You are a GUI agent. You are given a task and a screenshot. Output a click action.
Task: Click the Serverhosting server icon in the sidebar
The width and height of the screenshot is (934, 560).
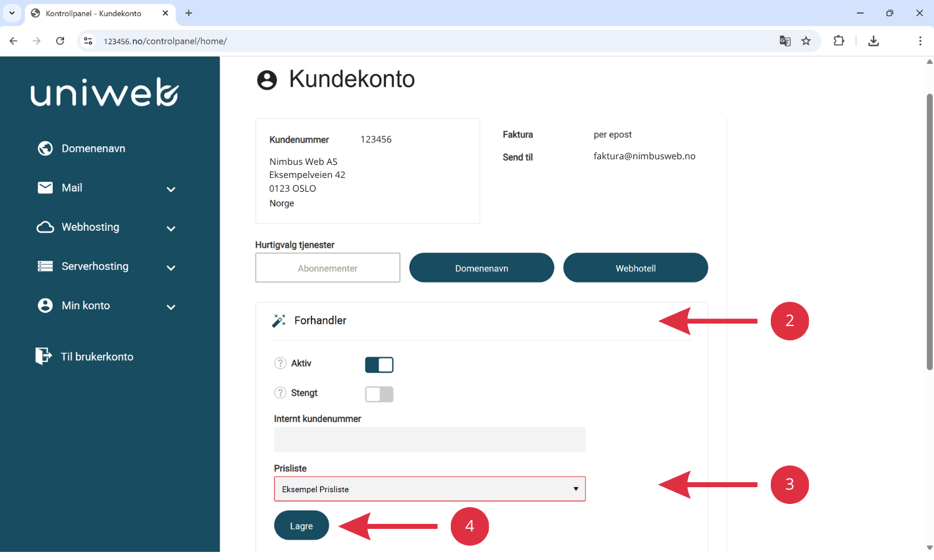coord(45,266)
